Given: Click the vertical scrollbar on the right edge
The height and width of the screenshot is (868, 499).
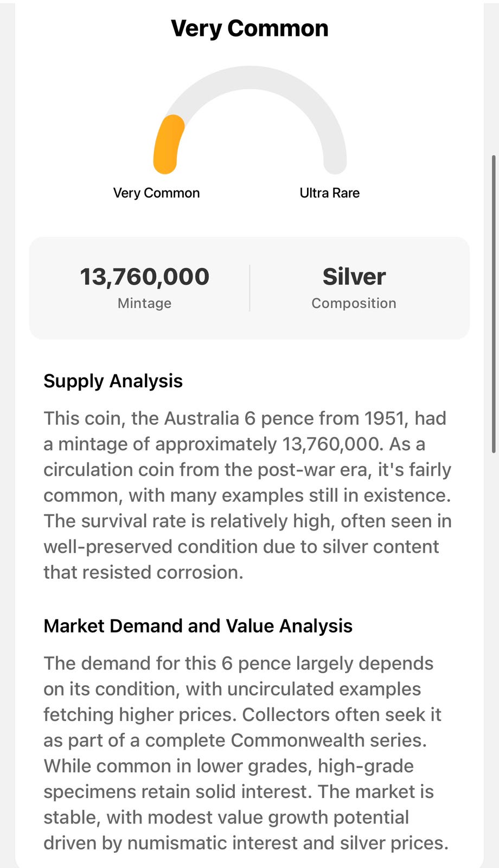Looking at the screenshot, I should (493, 304).
